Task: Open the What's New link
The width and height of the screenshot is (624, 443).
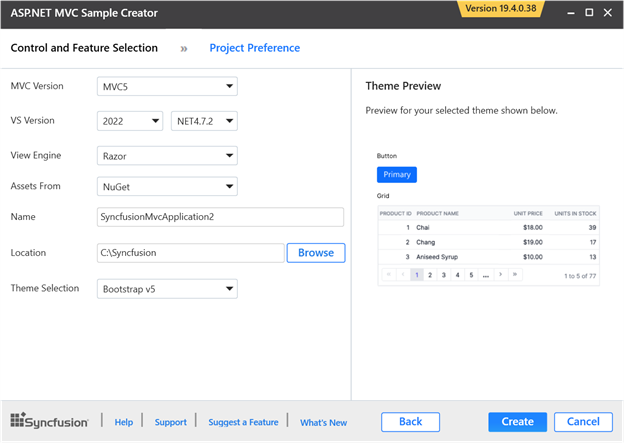Action: pos(324,423)
